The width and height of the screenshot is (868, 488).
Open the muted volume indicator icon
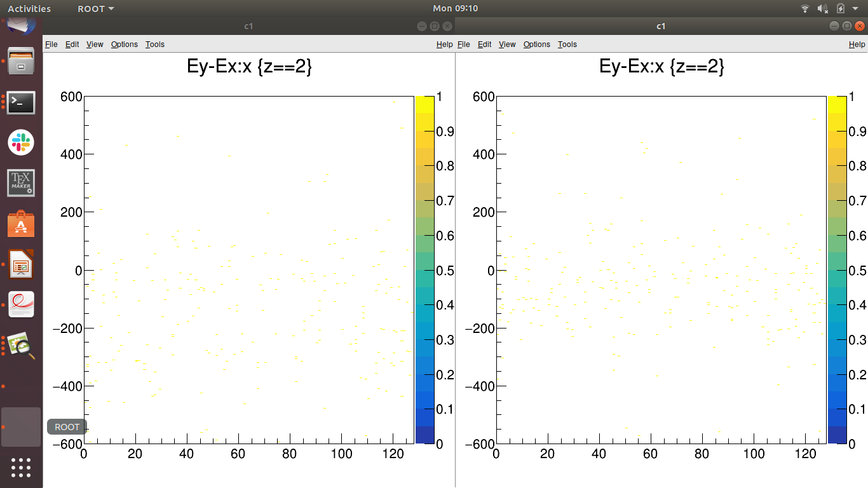pos(823,8)
